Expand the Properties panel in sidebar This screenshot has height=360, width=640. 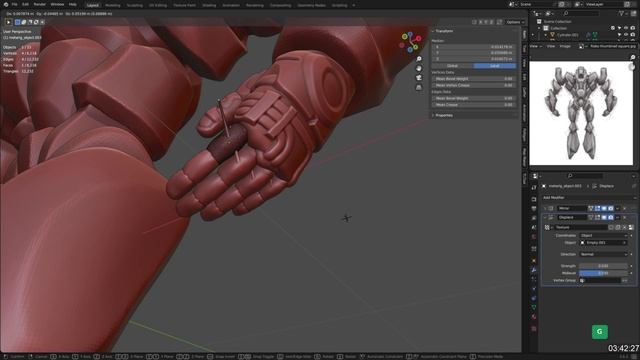443,116
